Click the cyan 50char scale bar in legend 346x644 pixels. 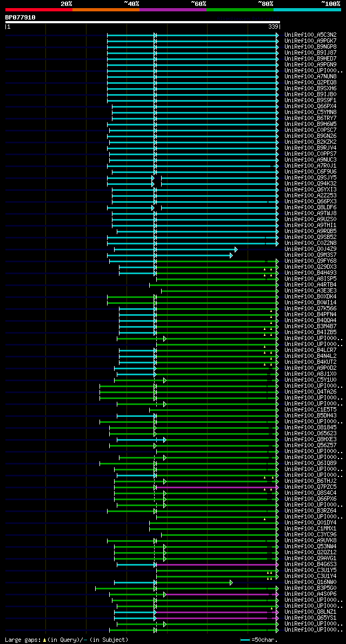pos(245,640)
